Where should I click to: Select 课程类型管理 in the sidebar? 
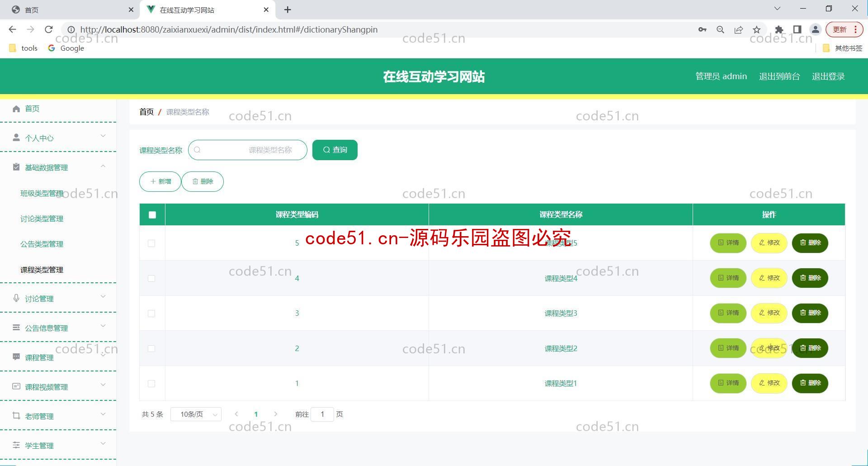42,270
